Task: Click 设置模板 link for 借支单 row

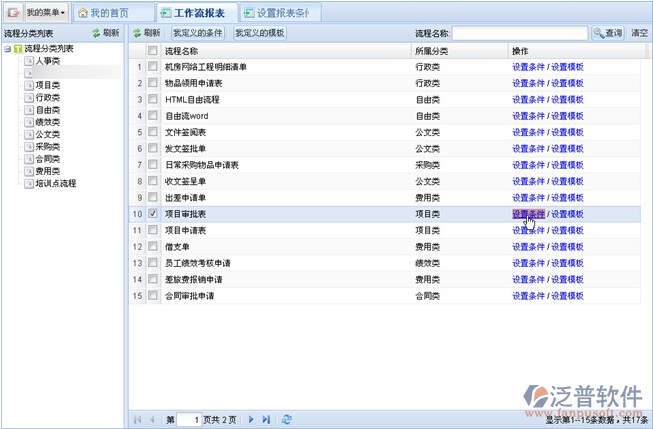Action: click(x=567, y=246)
